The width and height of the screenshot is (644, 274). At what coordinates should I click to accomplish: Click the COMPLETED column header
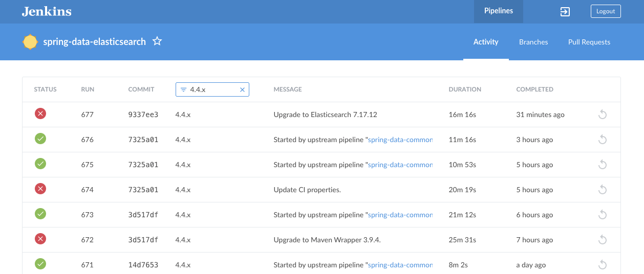point(534,89)
